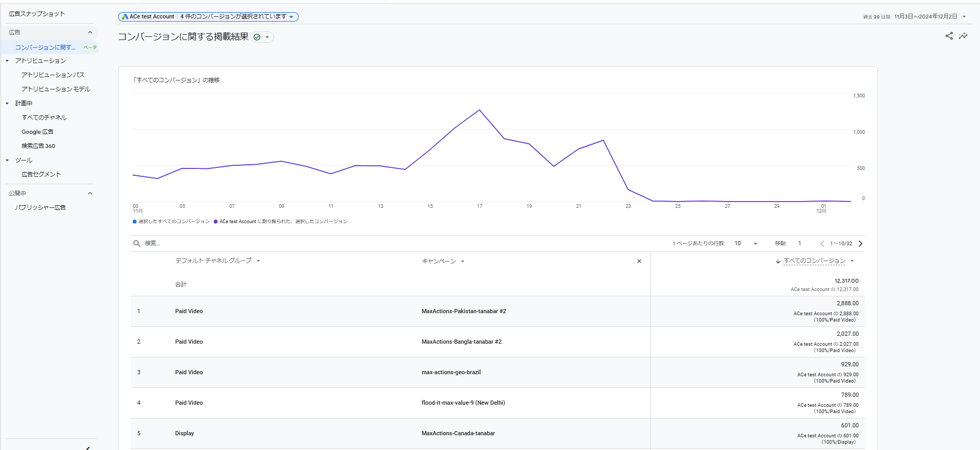Click the 789.00 conversions value

[850, 395]
